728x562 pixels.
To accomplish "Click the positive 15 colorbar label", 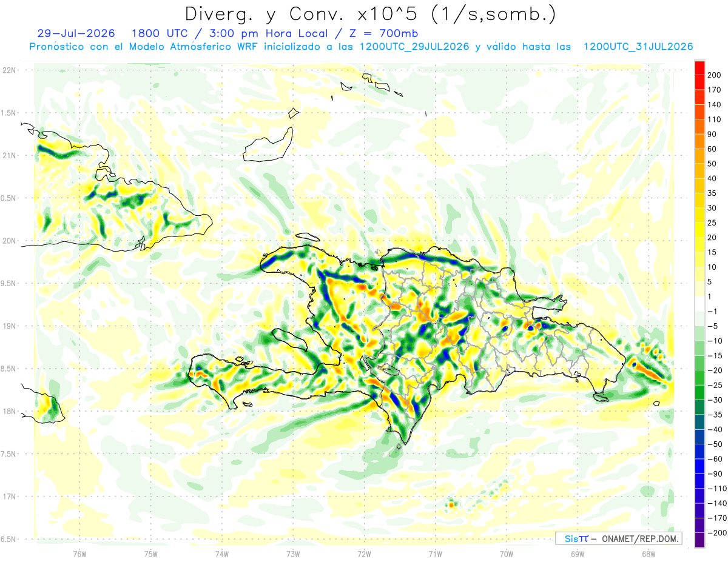I will 712,252.
